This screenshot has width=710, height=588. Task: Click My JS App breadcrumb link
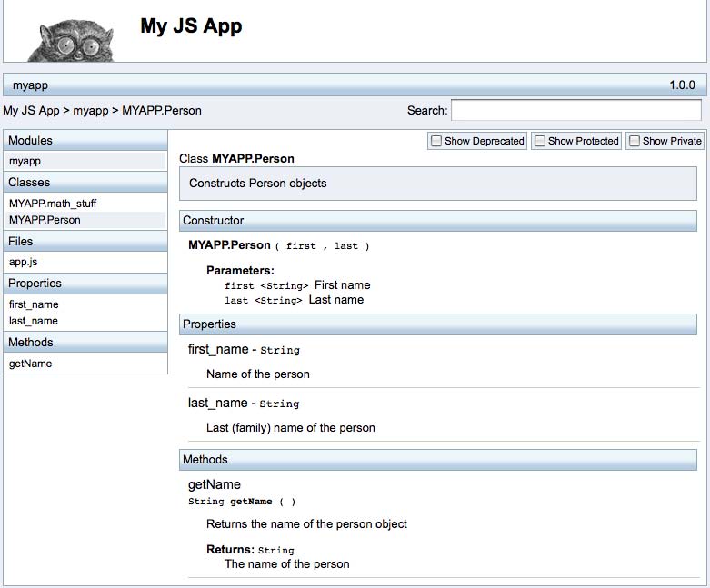(31, 111)
